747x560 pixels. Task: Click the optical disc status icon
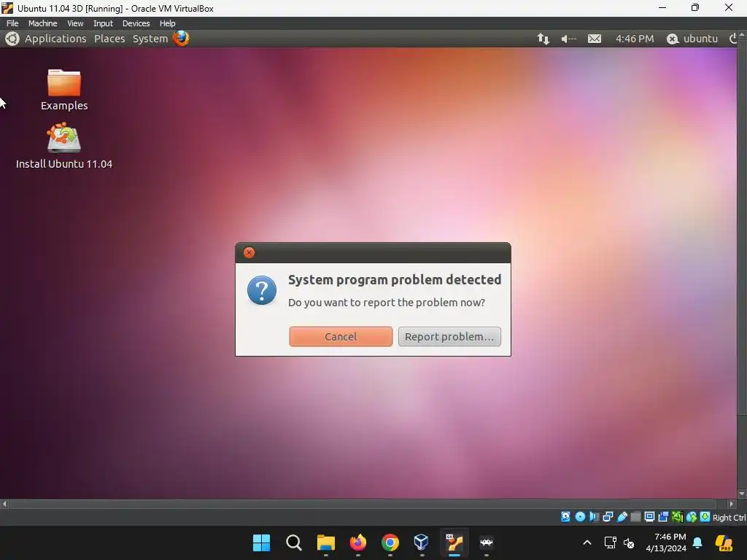[x=580, y=517]
